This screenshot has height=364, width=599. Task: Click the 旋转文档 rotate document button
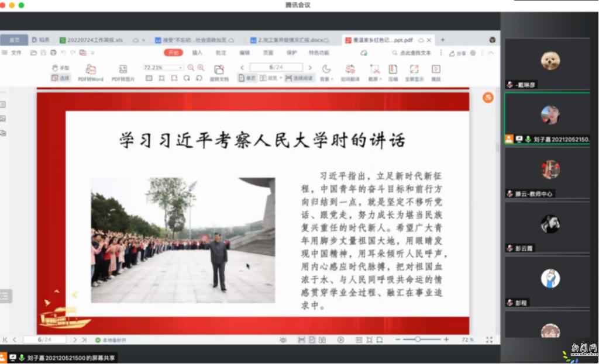[219, 73]
